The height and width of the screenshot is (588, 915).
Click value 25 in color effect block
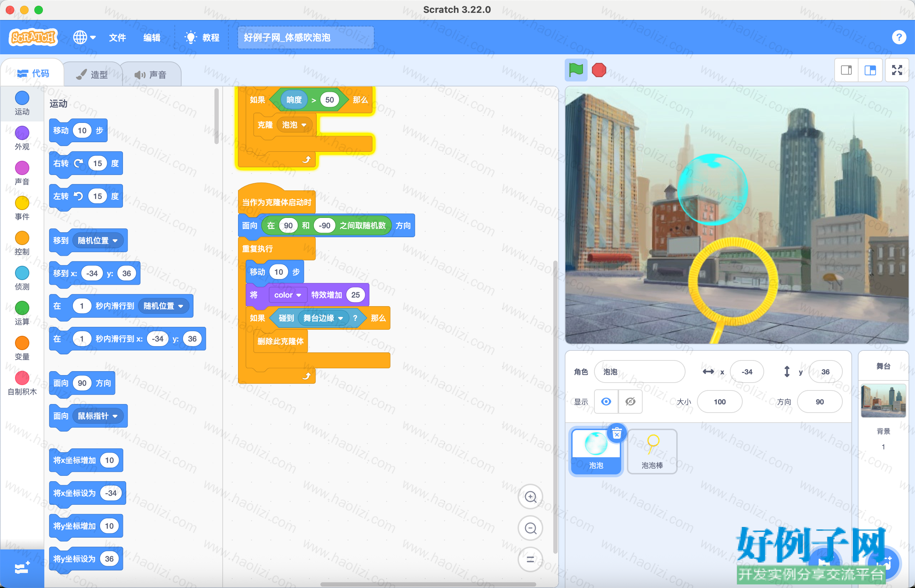(355, 295)
